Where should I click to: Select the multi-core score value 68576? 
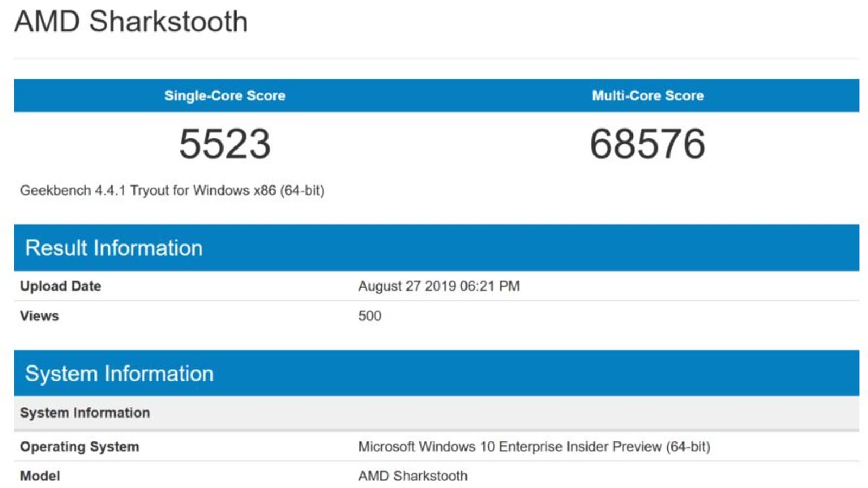(648, 144)
